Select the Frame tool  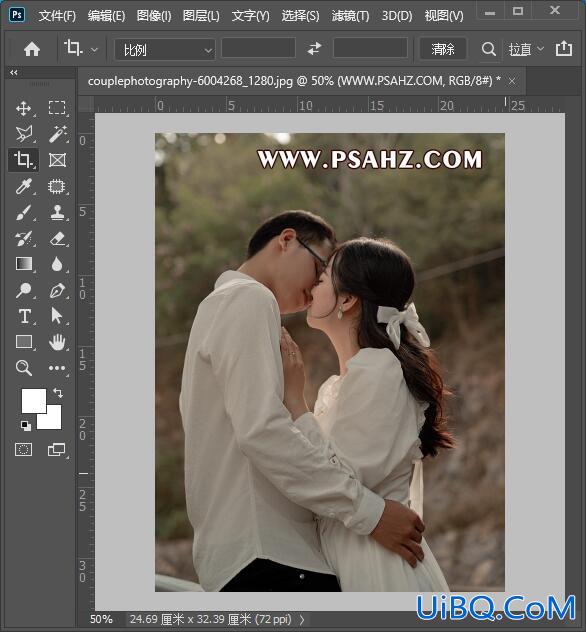(57, 160)
